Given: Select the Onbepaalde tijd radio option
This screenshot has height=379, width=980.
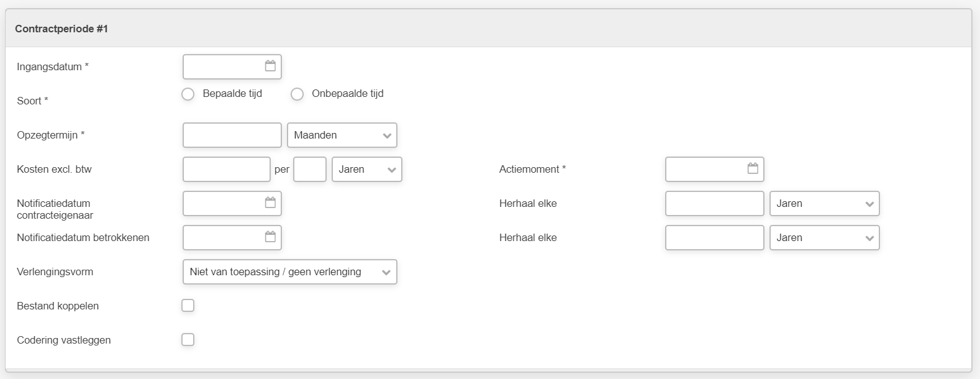Looking at the screenshot, I should click(x=297, y=94).
